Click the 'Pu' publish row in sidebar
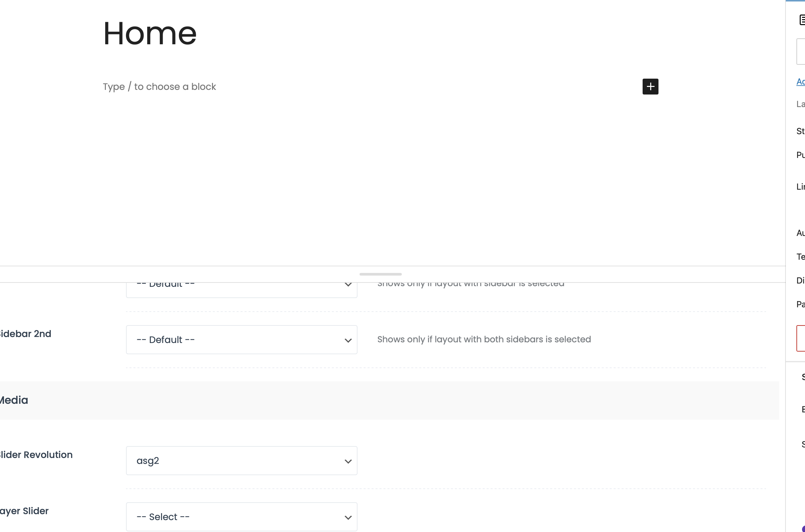 [x=800, y=155]
